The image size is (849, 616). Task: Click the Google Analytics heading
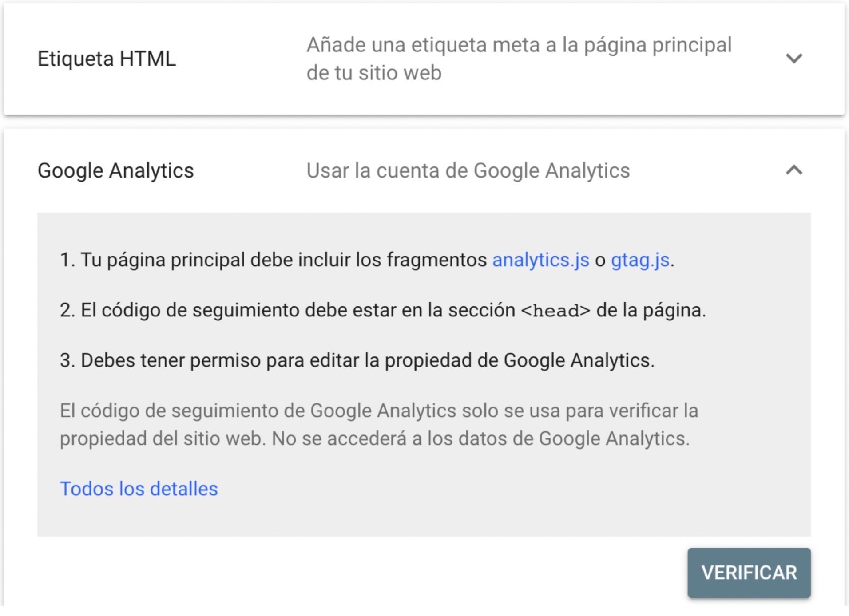[115, 171]
